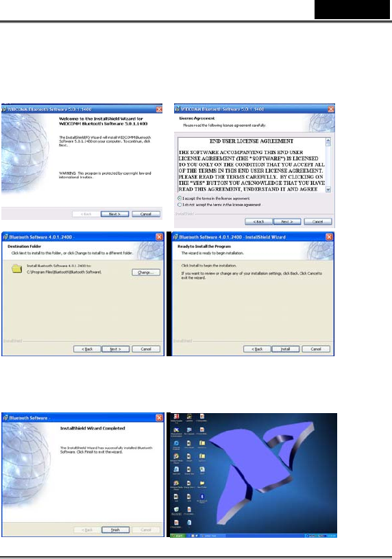The height and width of the screenshot is (559, 392).
Task: Click the C:\Program Files install path text
Action: pyautogui.click(x=64, y=272)
